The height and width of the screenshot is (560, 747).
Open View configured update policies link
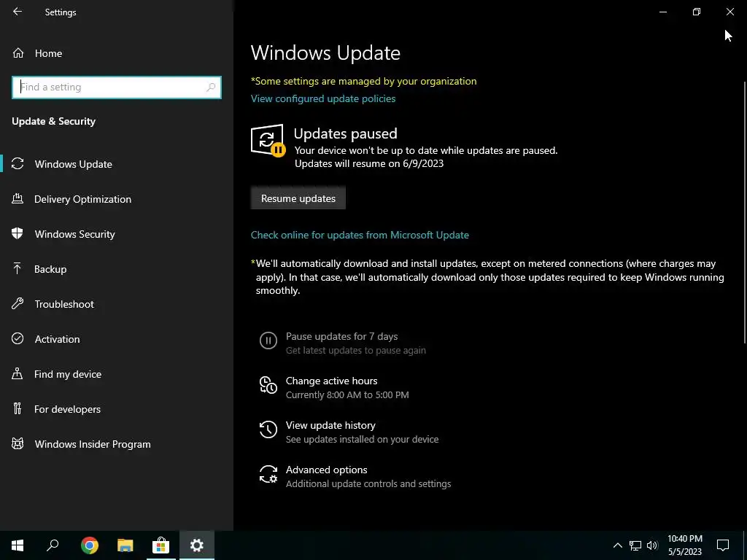pyautogui.click(x=323, y=98)
